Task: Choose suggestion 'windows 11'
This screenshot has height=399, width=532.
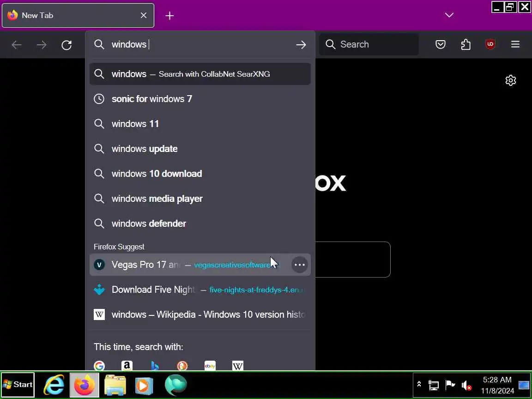Action: pyautogui.click(x=200, y=124)
